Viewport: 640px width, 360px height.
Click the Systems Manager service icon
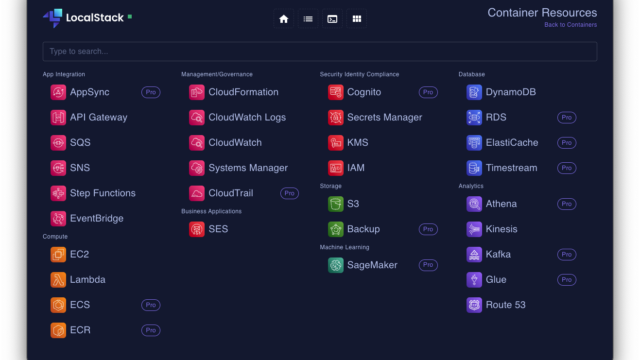click(x=197, y=168)
